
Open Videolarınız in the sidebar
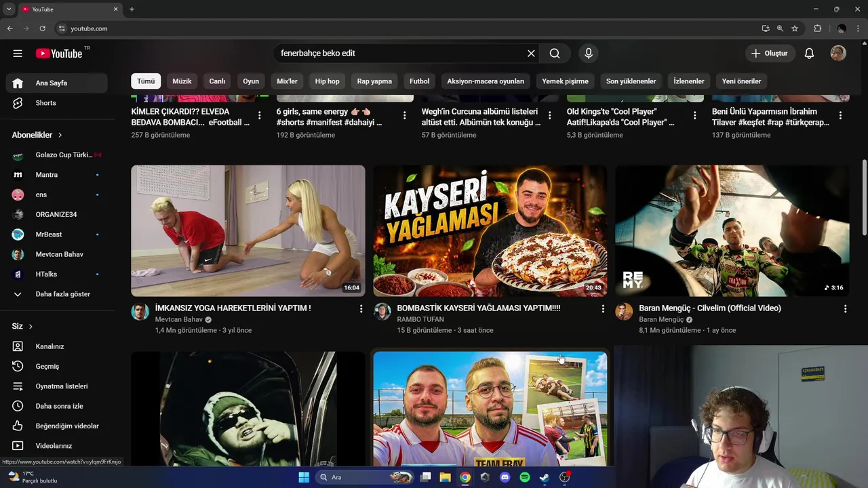(x=57, y=446)
